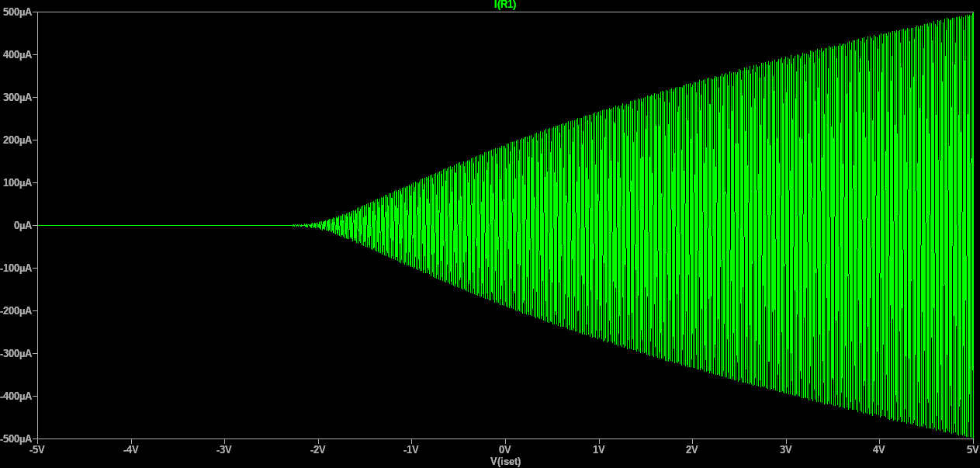Select the -2V horizontal axis tick label

pyautogui.click(x=317, y=449)
